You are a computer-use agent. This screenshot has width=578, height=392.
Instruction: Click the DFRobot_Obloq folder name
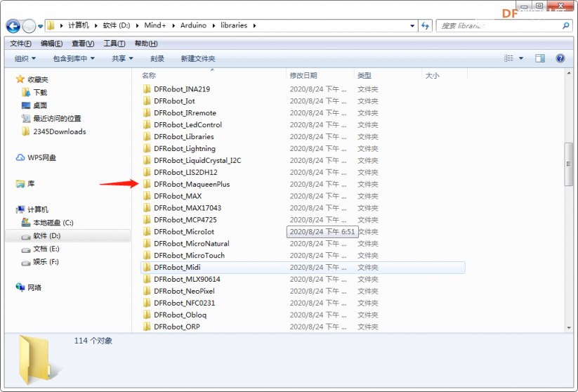point(180,315)
